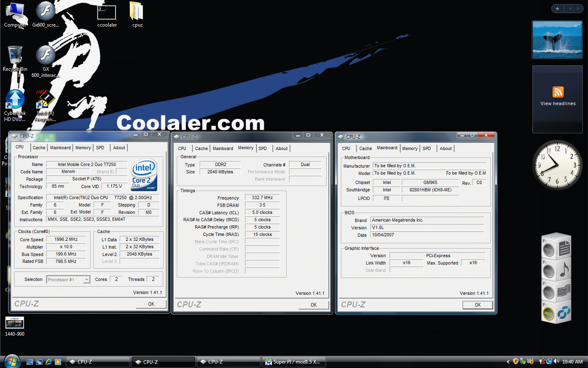Open Cache tab in Memory-tab CPU-Z window
Image resolution: width=588 pixels, height=368 pixels.
click(x=201, y=149)
